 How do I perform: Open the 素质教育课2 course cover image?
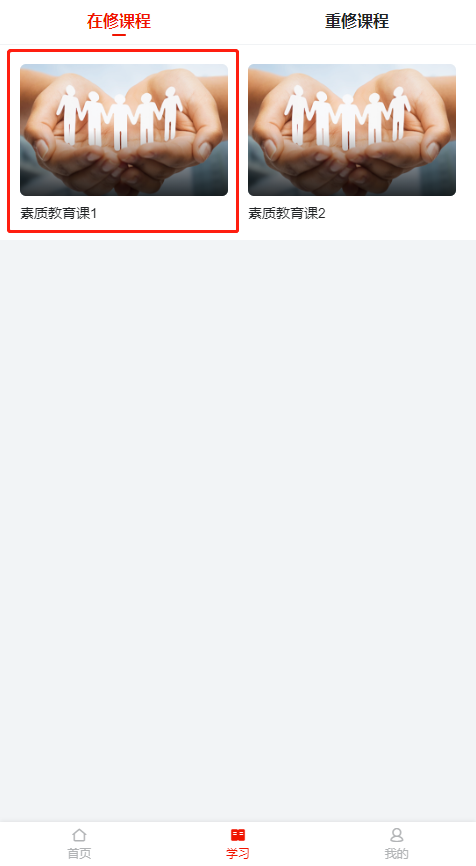click(x=352, y=130)
